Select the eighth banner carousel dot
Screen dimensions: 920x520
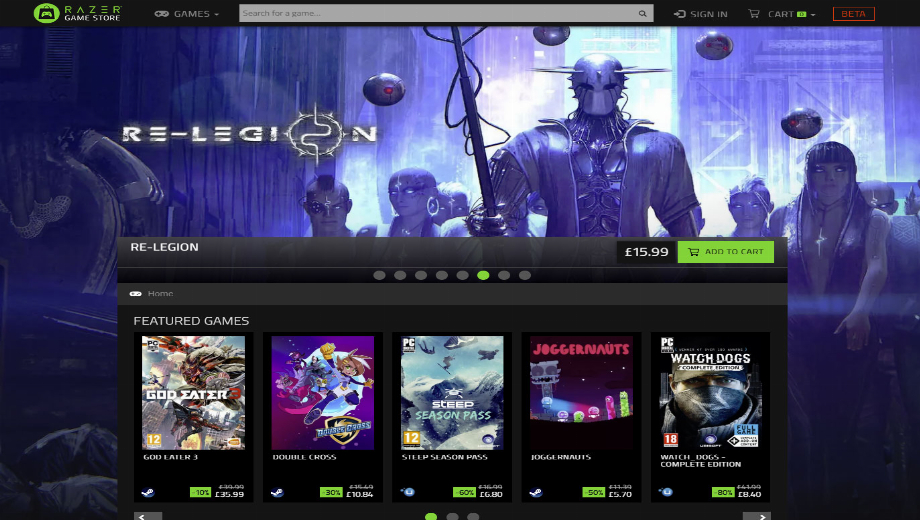525,275
